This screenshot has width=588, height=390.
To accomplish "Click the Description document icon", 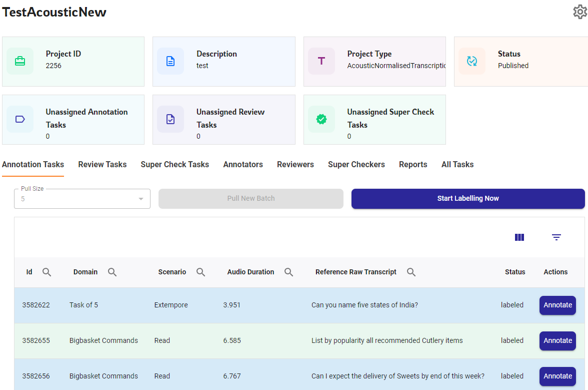I will 170,61.
